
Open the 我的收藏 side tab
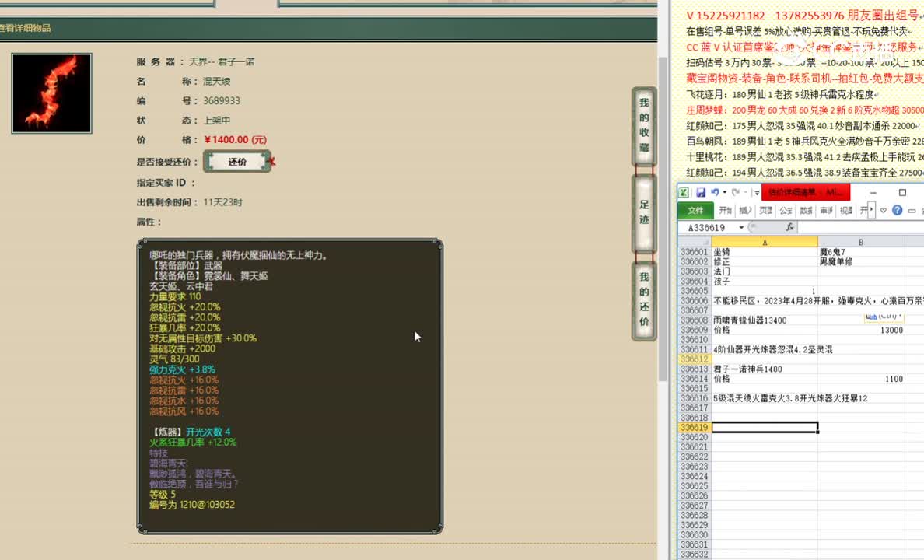pyautogui.click(x=644, y=125)
